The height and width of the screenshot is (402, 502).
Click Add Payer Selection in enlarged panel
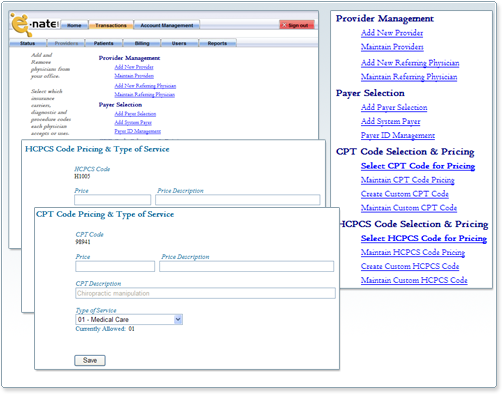(394, 107)
